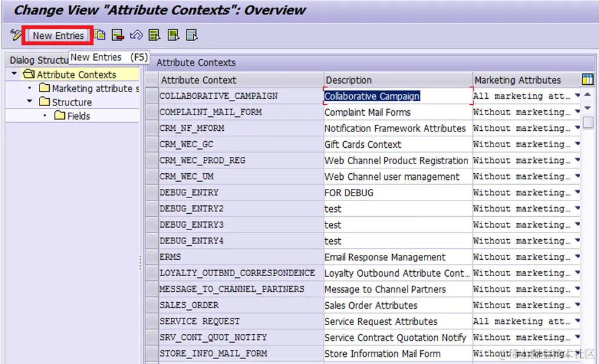Click the table scroll up arrow
Image resolution: width=599 pixels, height=364 pixels.
[588, 94]
